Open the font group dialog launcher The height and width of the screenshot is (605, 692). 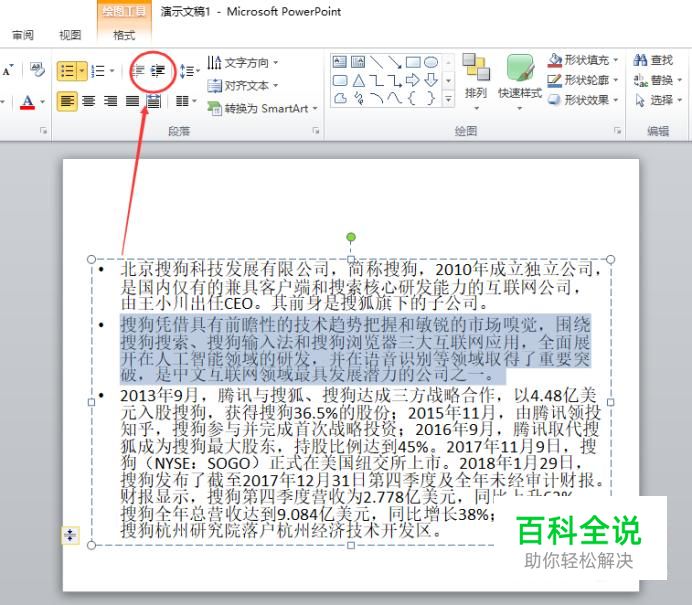point(43,131)
